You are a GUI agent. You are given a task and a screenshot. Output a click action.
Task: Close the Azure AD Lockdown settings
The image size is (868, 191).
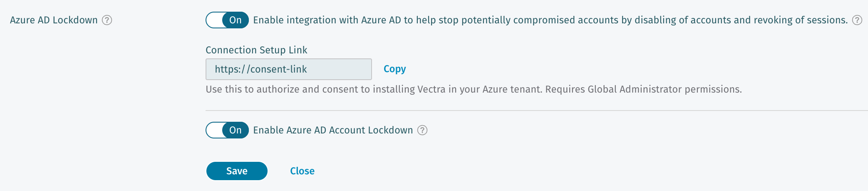coord(302,171)
